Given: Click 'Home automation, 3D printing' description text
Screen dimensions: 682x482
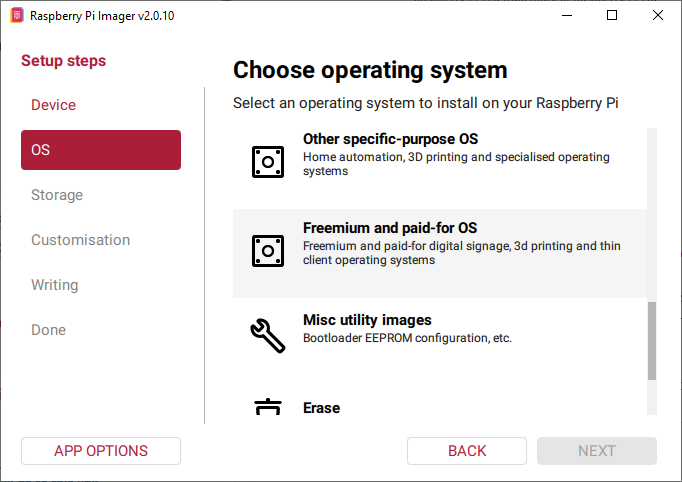Looking at the screenshot, I should click(456, 164).
